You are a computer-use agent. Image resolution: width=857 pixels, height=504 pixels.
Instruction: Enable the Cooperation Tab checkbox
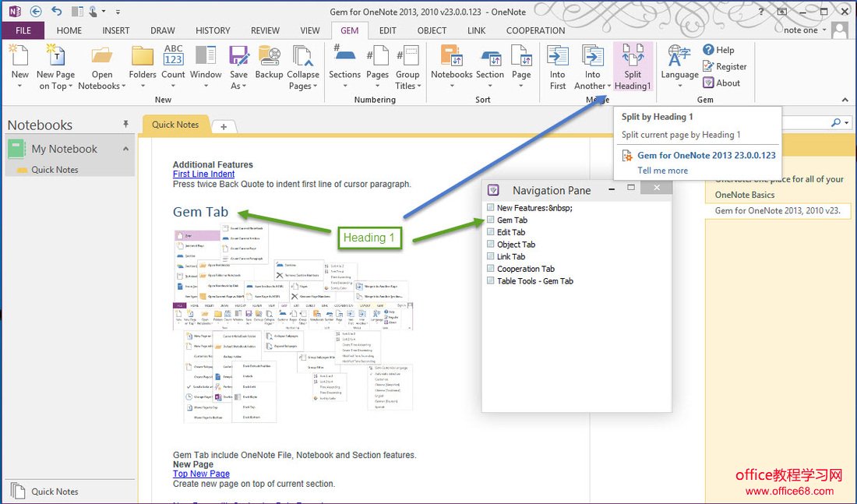point(490,269)
